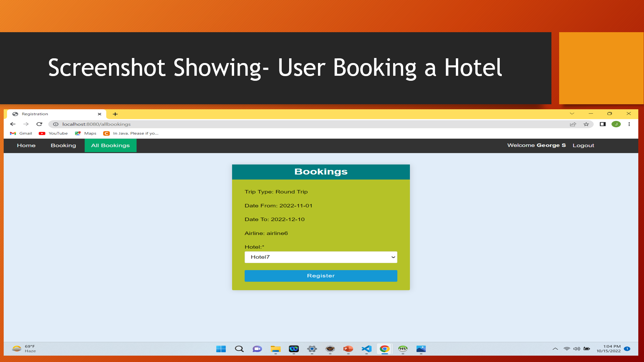Open File Explorer on taskbar
The image size is (644, 362).
click(x=275, y=349)
